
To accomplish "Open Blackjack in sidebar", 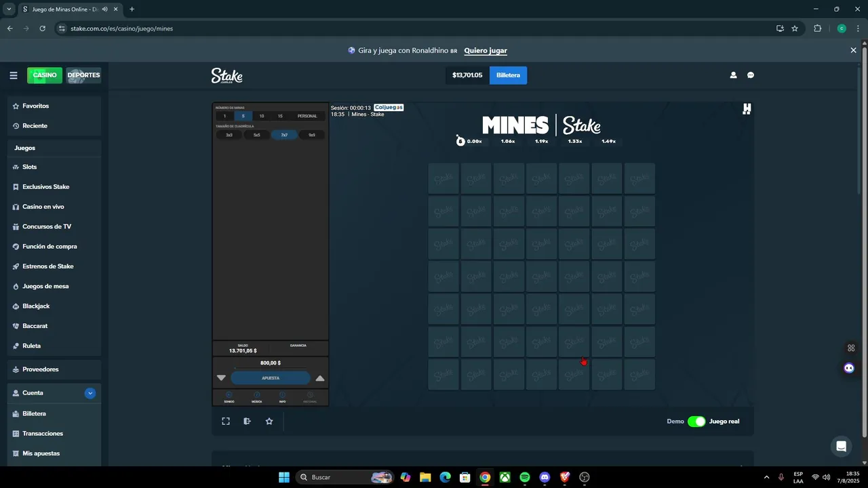I will 54,306.
